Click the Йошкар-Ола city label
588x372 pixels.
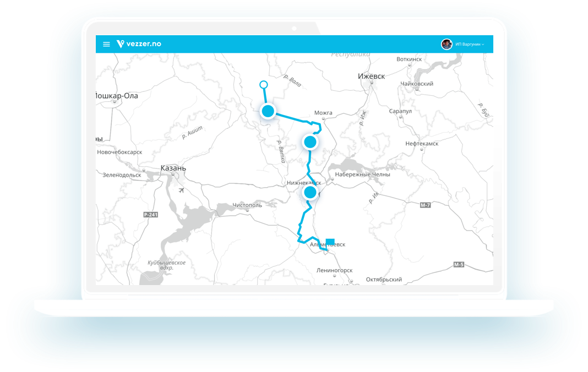pyautogui.click(x=117, y=96)
